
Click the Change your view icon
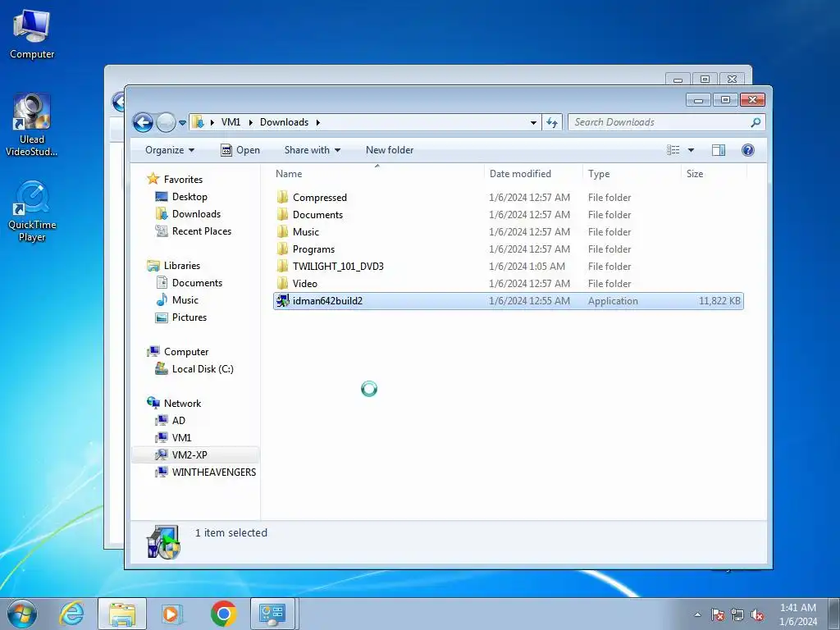673,150
